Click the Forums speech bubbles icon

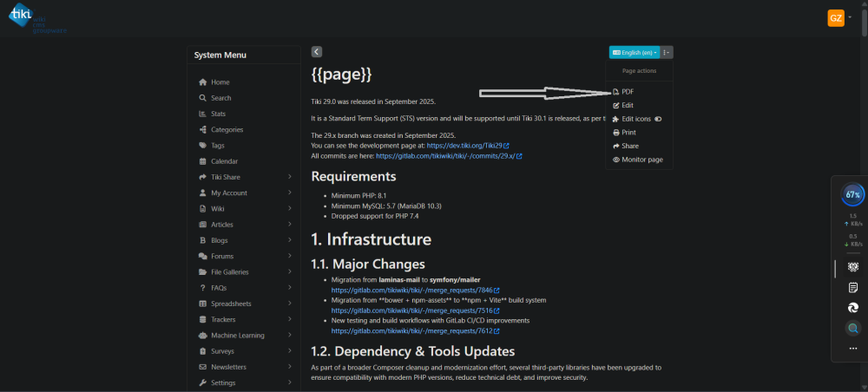point(202,257)
